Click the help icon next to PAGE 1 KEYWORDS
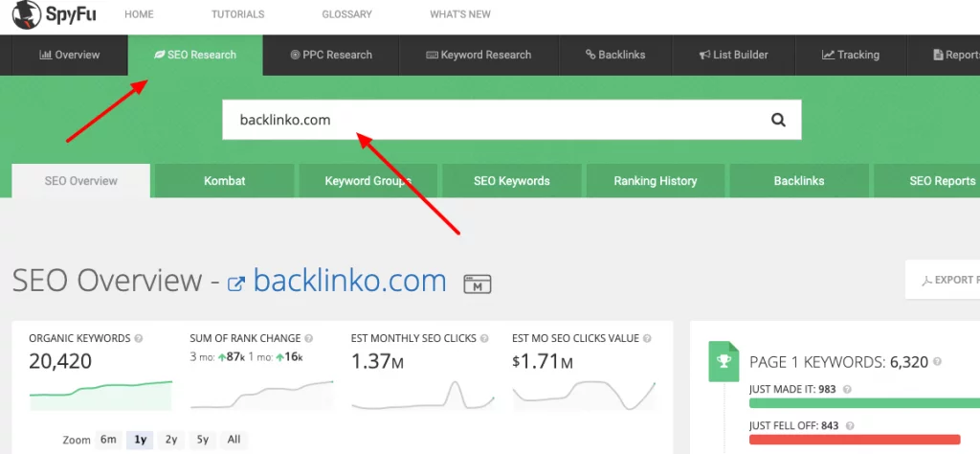Viewport: 980px width, 454px height. point(937,361)
